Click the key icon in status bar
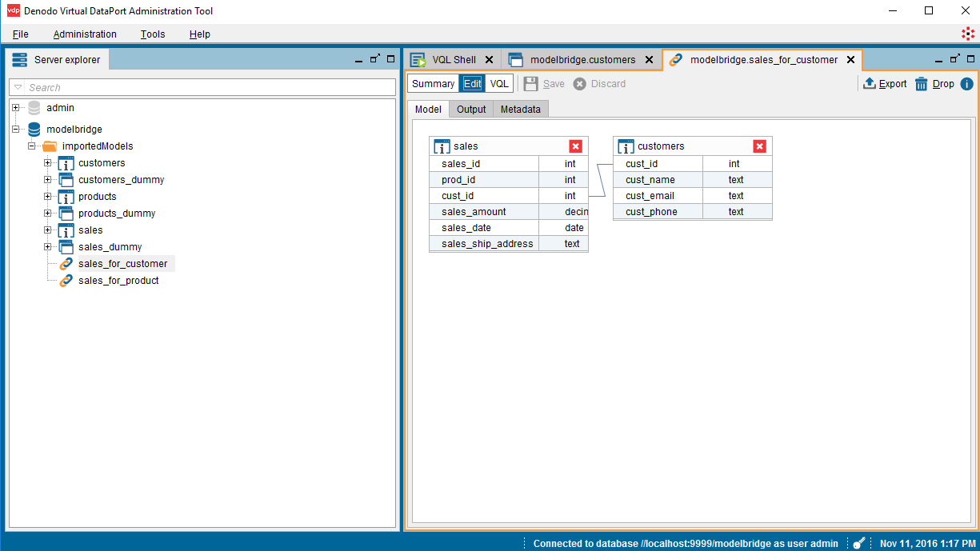This screenshot has width=980, height=551. pos(858,543)
